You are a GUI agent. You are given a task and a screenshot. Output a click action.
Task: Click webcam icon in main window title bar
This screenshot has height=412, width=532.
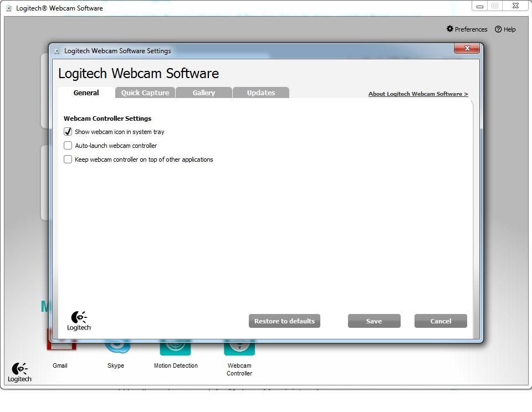point(9,8)
